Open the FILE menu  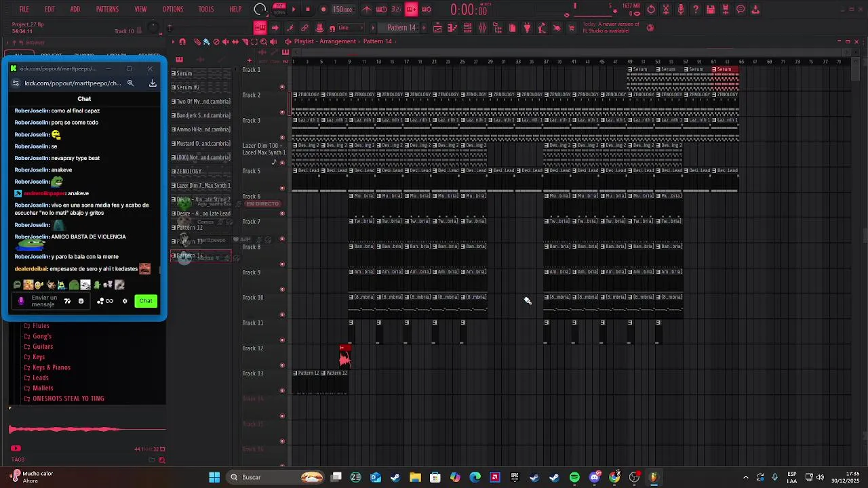tap(24, 9)
